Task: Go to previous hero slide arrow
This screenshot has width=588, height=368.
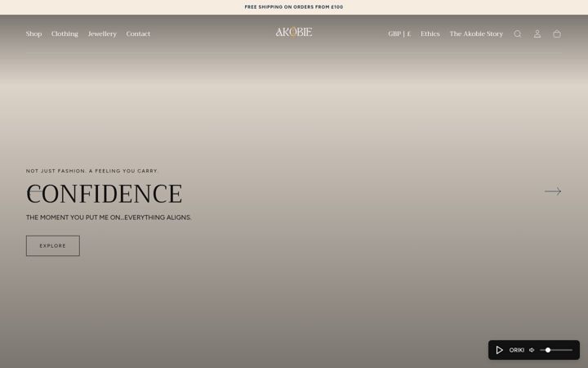Action: coord(34,191)
